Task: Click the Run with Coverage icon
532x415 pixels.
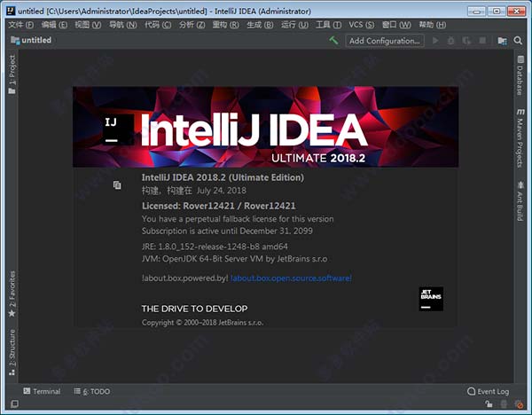Action: coord(466,41)
